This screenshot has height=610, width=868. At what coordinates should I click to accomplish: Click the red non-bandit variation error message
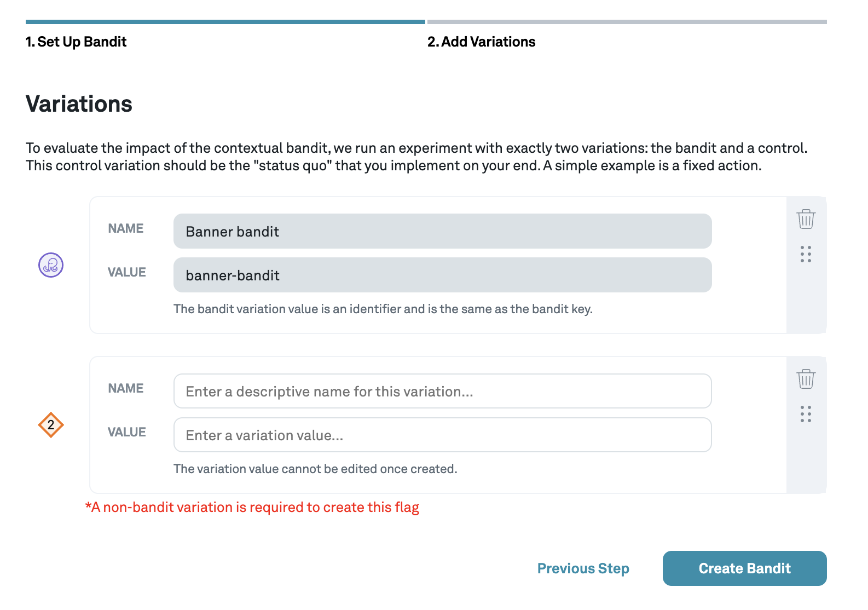[252, 507]
